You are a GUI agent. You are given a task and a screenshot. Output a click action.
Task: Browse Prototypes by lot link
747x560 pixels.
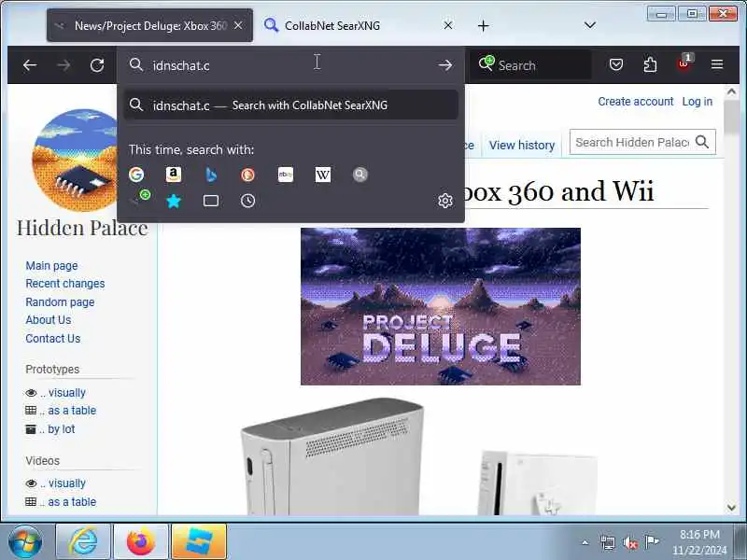tap(61, 429)
